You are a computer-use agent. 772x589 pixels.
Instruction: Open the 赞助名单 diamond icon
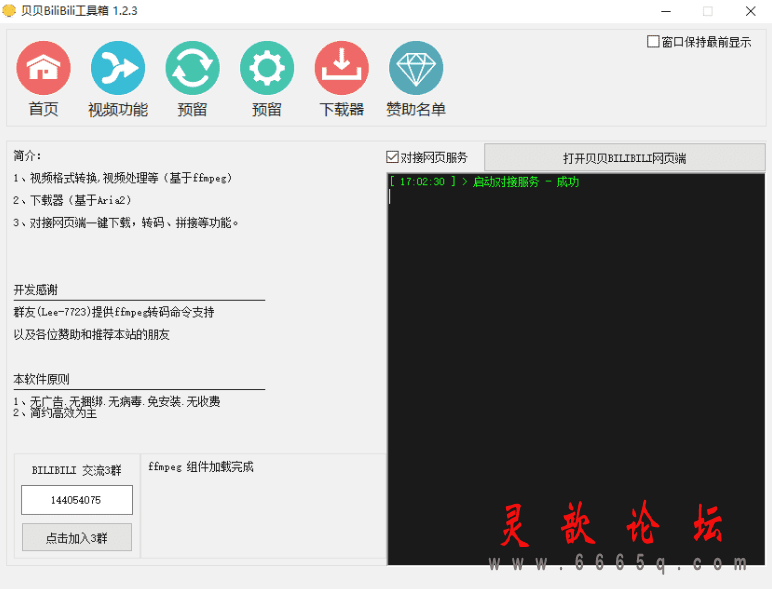(x=416, y=68)
